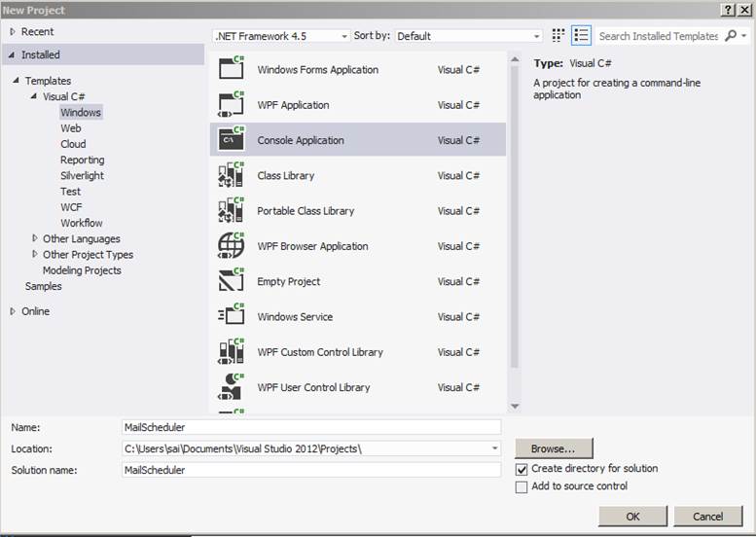756x537 pixels.
Task: Collapse the Visual C# tree node
Action: click(x=34, y=96)
